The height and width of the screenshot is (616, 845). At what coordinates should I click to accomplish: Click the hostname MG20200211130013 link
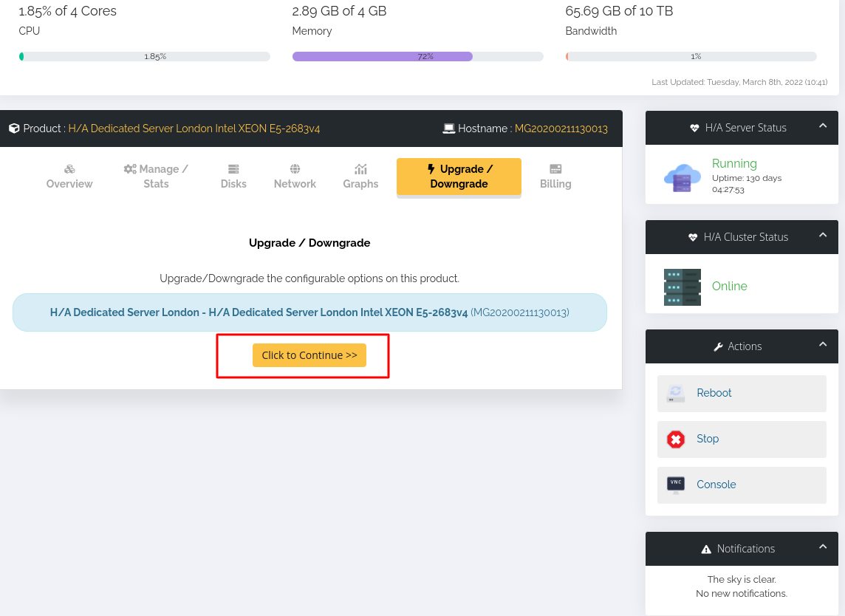561,129
